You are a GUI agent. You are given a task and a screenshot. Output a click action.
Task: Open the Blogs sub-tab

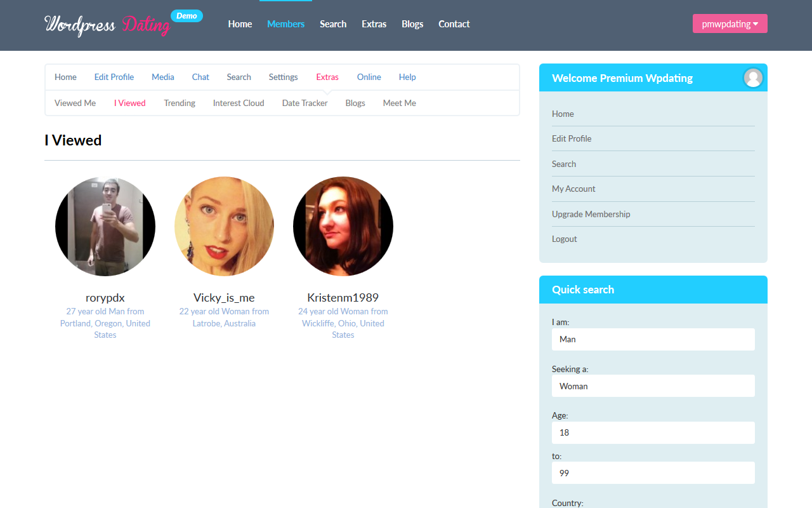pyautogui.click(x=355, y=103)
